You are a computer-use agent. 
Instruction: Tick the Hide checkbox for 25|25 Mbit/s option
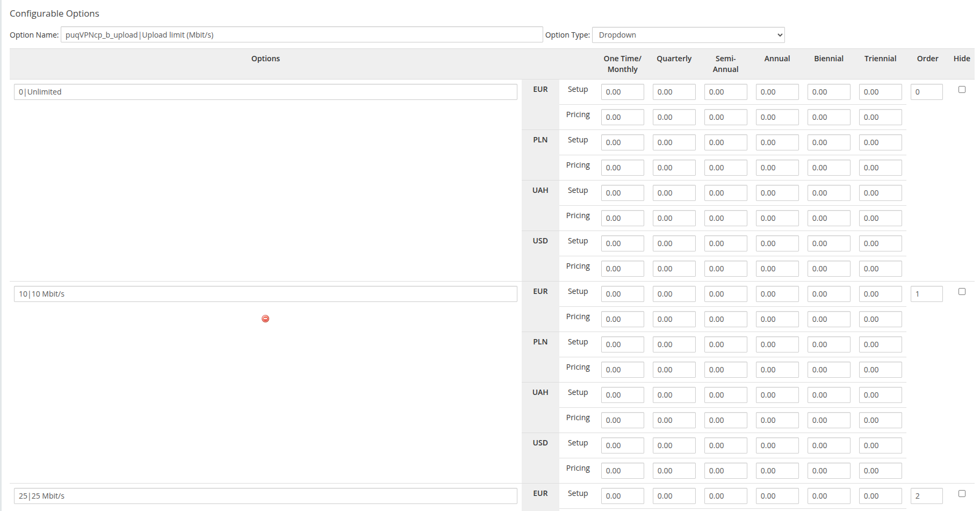pyautogui.click(x=962, y=494)
